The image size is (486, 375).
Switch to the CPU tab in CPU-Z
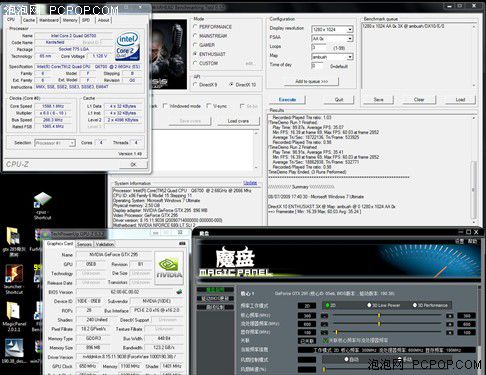point(11,20)
